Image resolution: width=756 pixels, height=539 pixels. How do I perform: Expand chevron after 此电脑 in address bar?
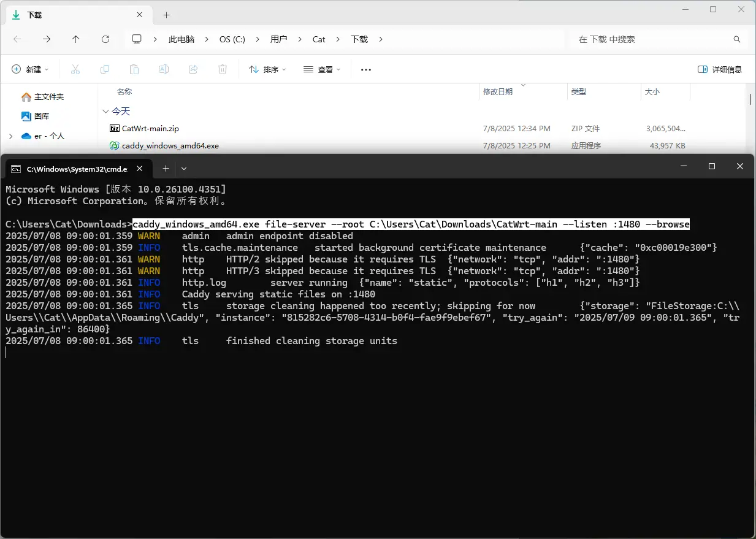coord(207,39)
